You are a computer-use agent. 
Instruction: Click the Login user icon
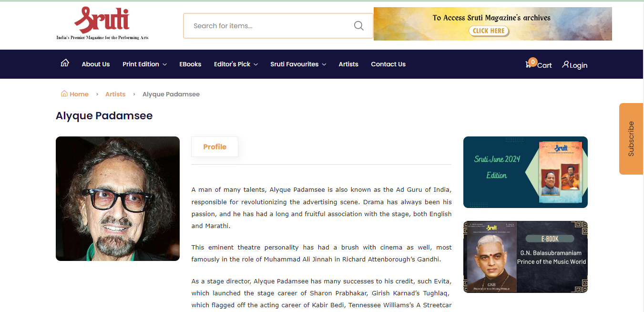(x=565, y=64)
